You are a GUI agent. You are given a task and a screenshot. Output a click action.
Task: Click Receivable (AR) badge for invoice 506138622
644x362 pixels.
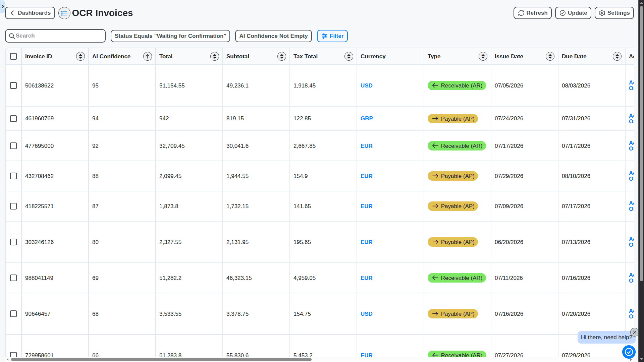[457, 85]
